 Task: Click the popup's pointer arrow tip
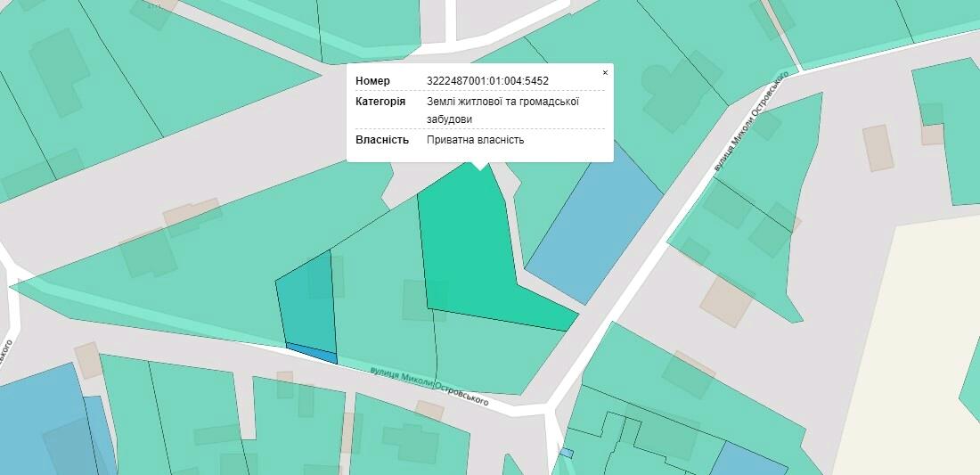click(480, 168)
